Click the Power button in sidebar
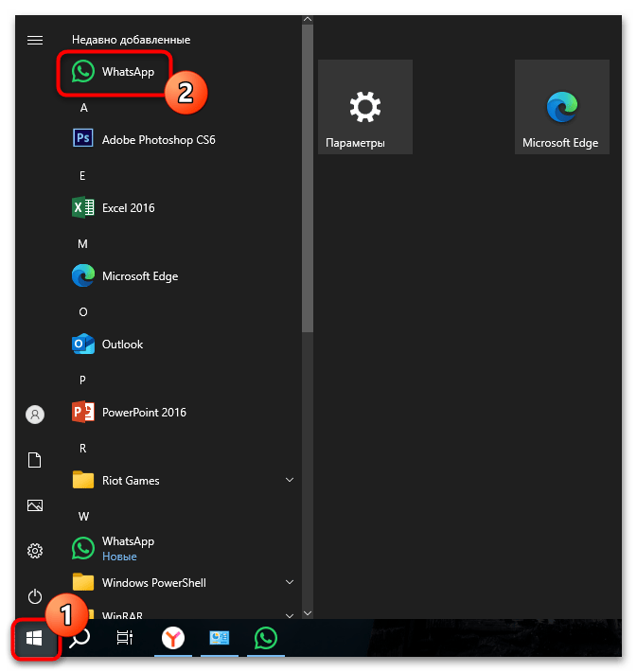This screenshot has height=672, width=637. point(35,596)
